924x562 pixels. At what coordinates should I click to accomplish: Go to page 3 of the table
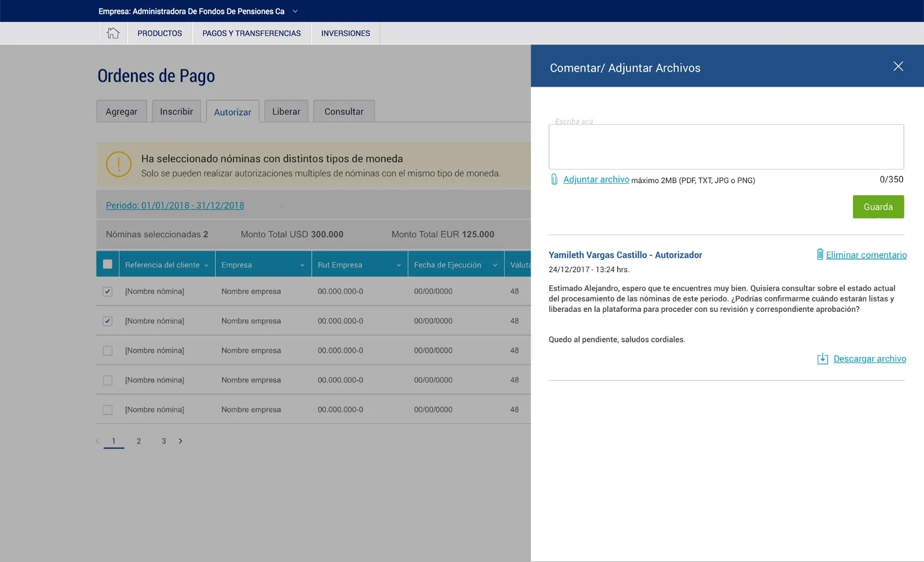tap(164, 441)
